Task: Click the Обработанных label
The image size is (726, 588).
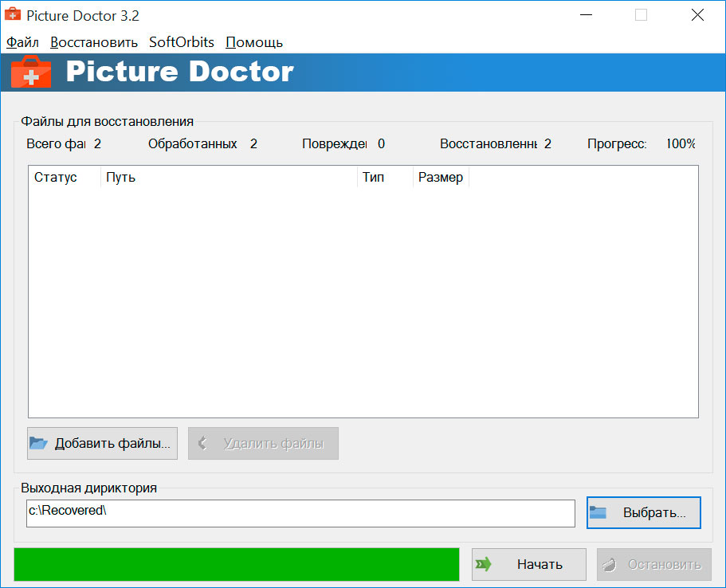Action: (x=193, y=144)
